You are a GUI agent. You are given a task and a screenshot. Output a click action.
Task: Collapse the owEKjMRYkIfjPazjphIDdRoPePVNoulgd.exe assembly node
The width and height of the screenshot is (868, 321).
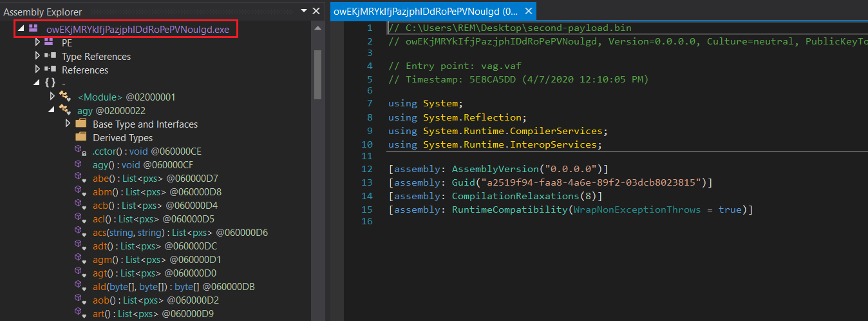21,29
